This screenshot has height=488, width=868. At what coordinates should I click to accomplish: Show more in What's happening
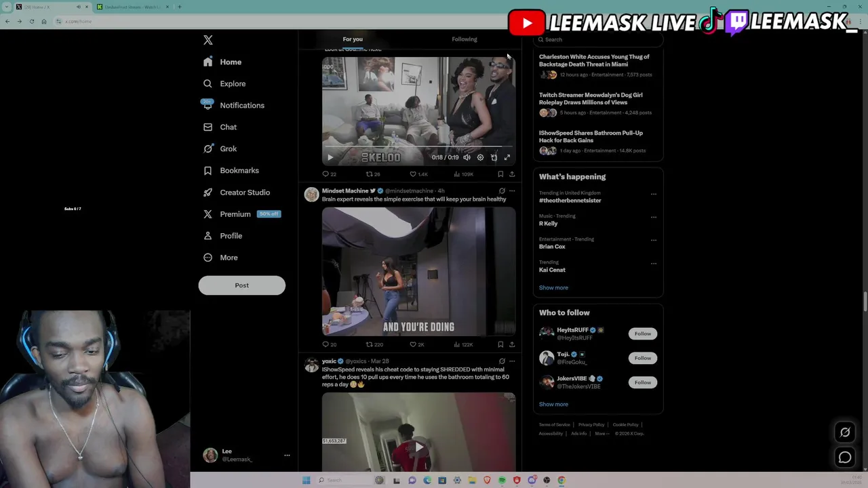[x=553, y=287]
